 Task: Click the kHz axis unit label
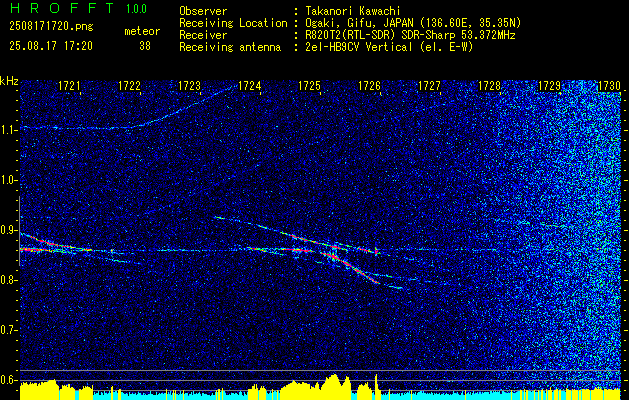tap(9, 81)
